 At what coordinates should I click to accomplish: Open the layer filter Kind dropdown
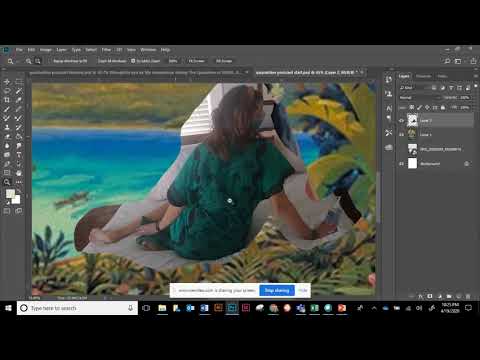(414, 88)
